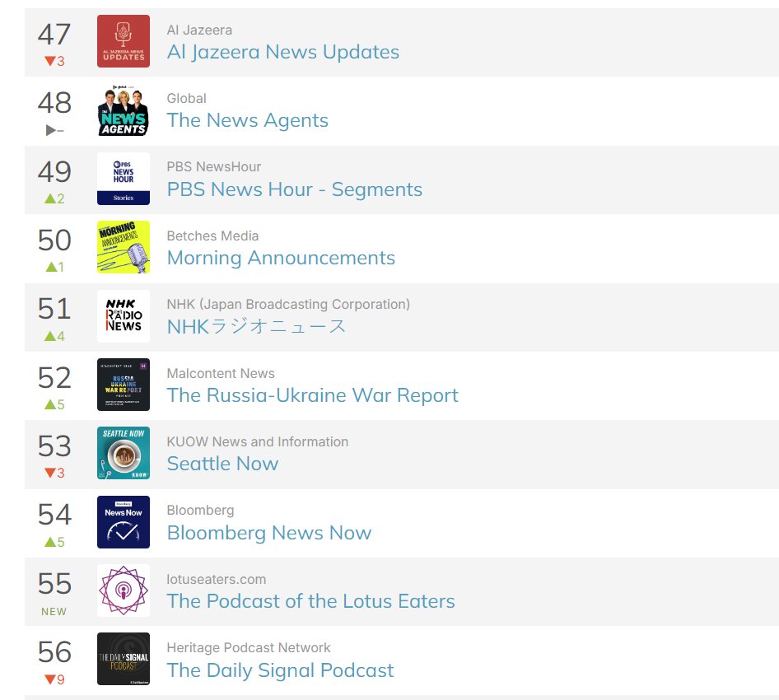This screenshot has width=779, height=700.
Task: Click the rank number 50
Action: 54,240
